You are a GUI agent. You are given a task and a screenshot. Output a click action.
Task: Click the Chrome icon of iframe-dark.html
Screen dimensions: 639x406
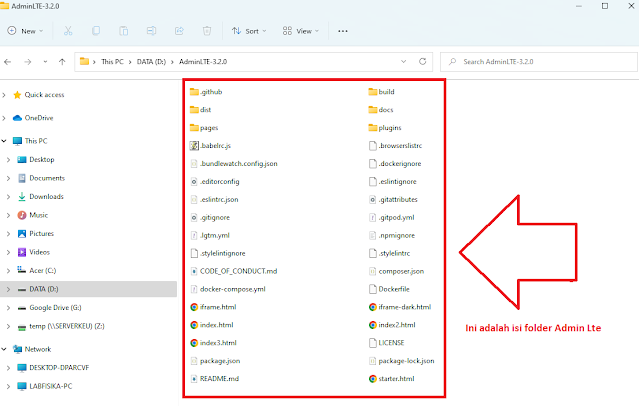372,307
